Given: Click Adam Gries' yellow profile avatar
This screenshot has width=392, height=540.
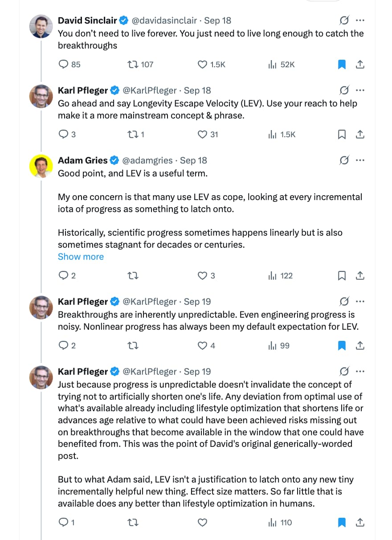Looking at the screenshot, I should point(41,166).
